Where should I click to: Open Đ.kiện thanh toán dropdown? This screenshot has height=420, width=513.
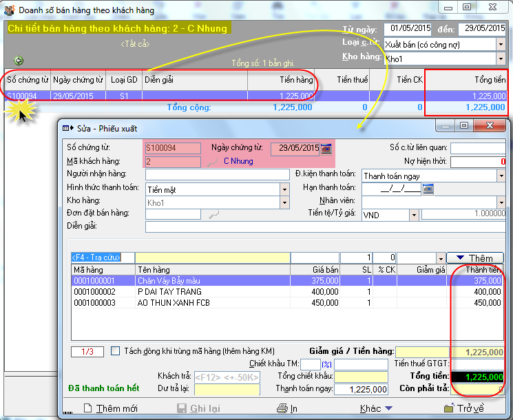[501, 176]
